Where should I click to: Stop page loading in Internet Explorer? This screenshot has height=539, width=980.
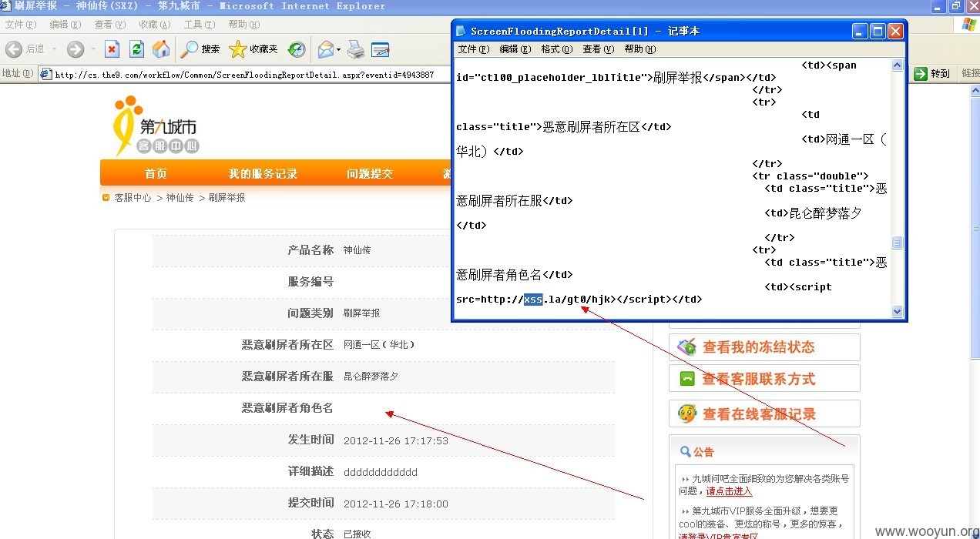[x=112, y=49]
